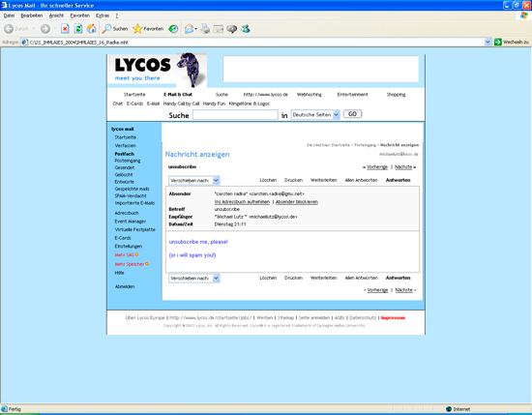
Task: Refresh the page with green arrows icon
Action: pos(78,29)
